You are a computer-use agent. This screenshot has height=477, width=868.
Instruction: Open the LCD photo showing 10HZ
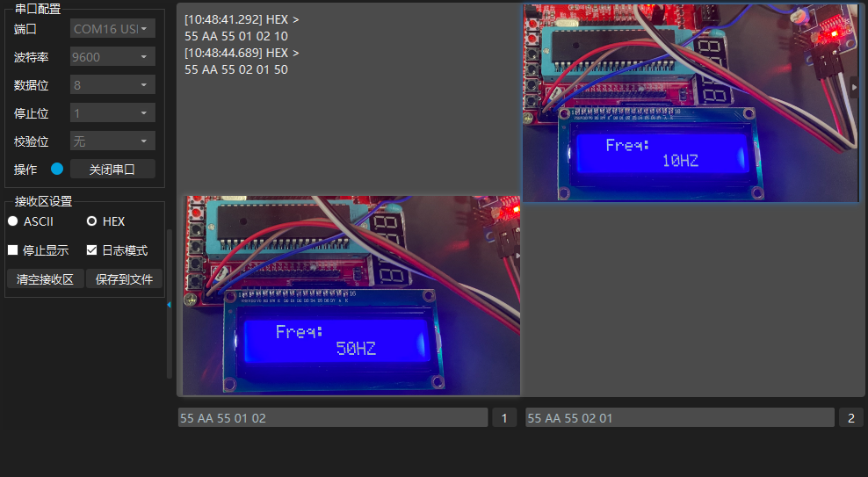click(691, 103)
